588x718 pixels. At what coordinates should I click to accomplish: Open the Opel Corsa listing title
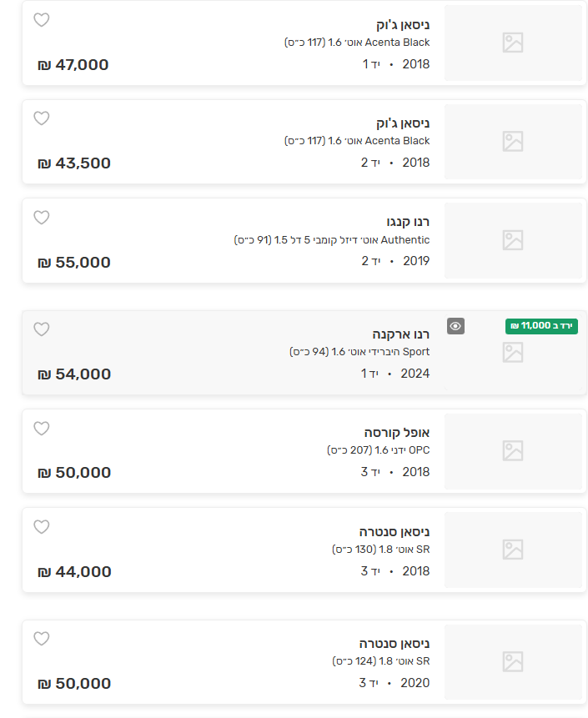397,433
